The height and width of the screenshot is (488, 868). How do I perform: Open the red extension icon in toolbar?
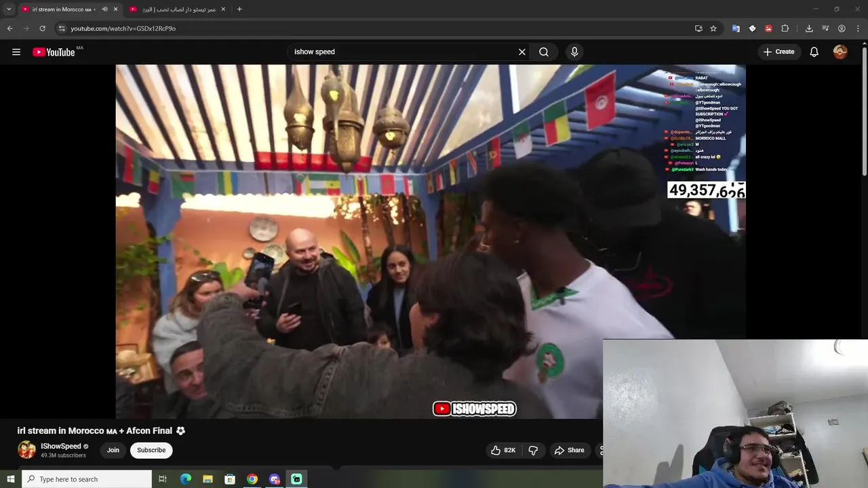pos(768,28)
